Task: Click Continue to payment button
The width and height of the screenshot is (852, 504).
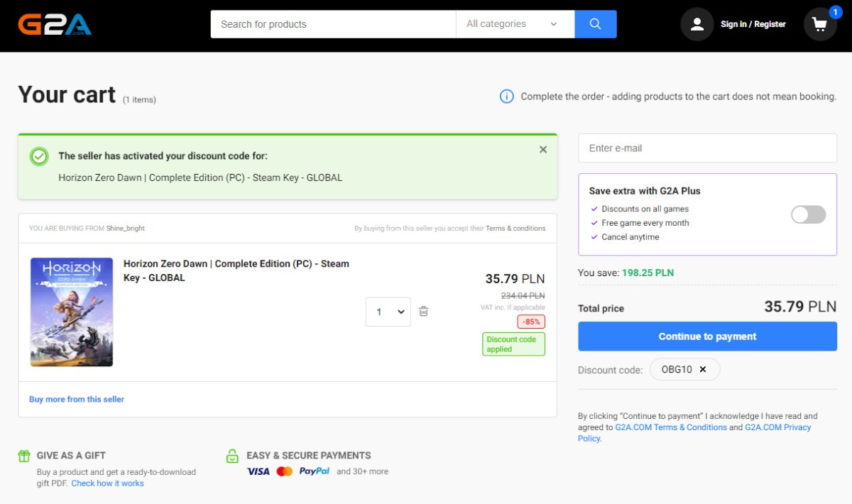Action: [708, 336]
